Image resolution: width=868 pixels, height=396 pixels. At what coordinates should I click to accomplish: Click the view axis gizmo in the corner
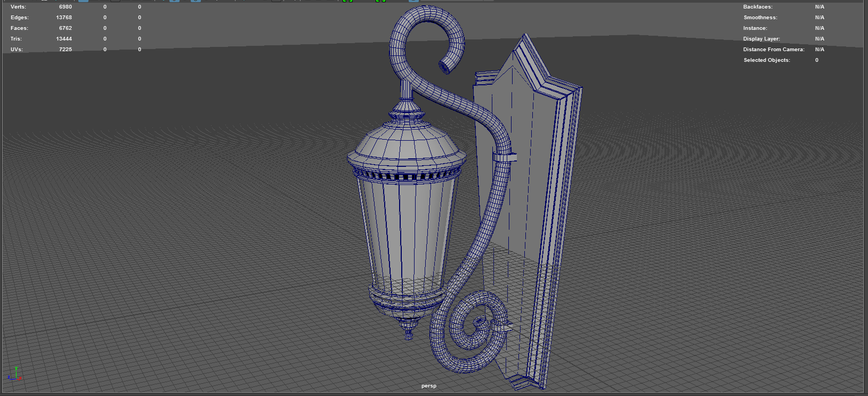pyautogui.click(x=15, y=374)
